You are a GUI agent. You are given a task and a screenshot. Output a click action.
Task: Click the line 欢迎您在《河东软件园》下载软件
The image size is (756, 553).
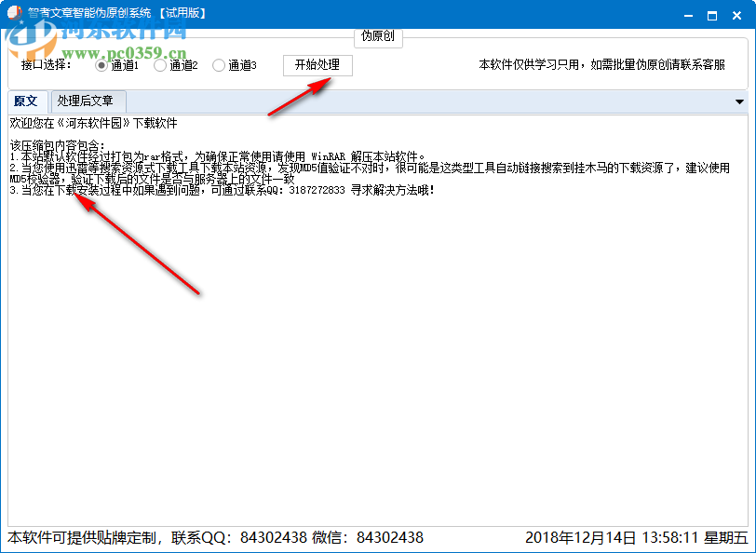pos(93,124)
